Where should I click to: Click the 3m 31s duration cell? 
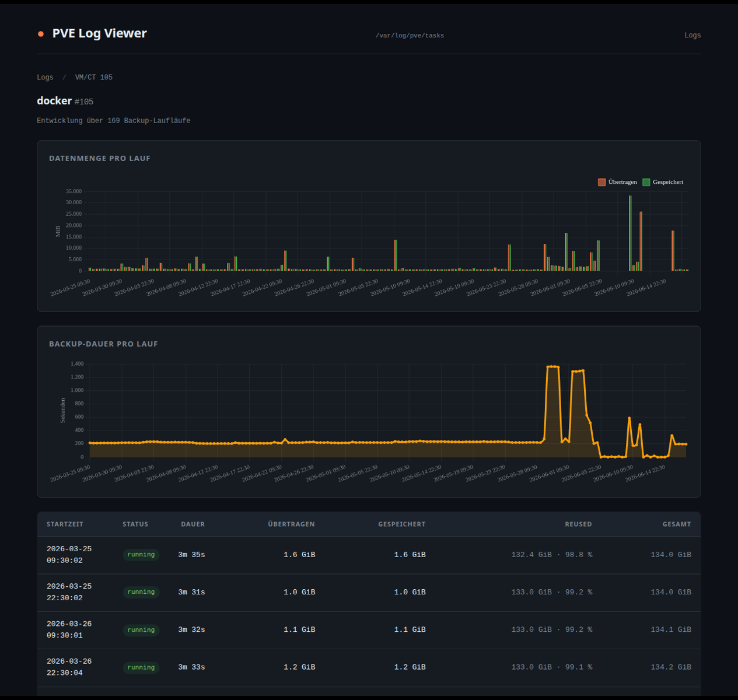point(191,592)
